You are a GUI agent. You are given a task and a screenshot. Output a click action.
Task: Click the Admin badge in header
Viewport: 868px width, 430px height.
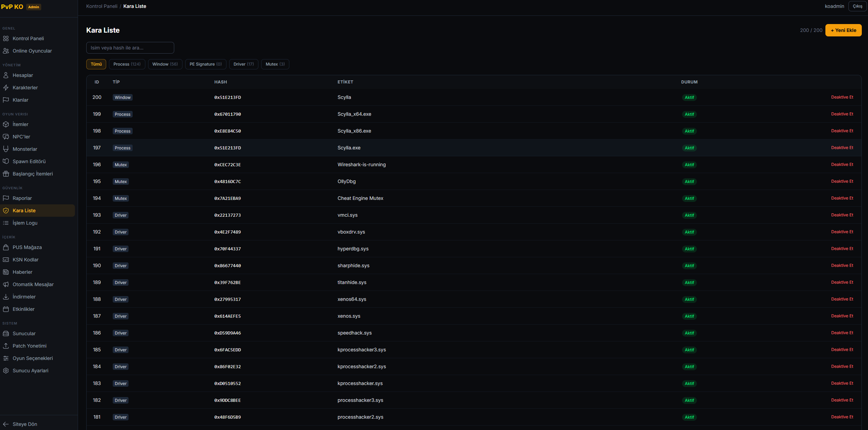(34, 7)
